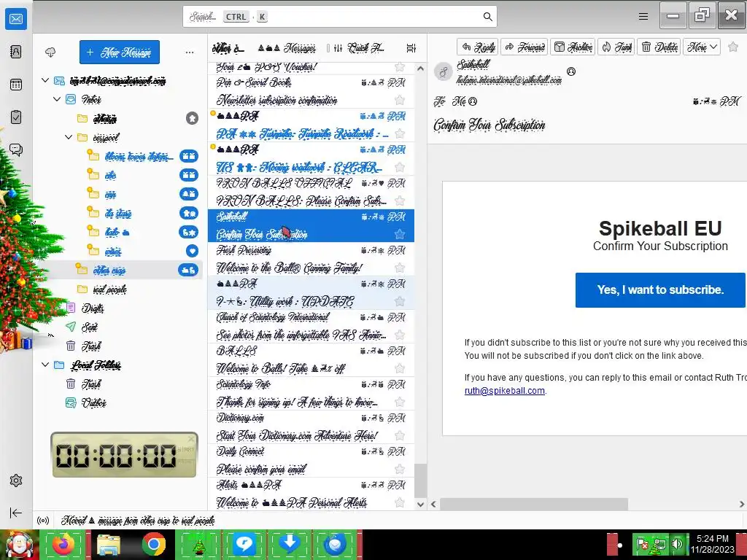
Task: Open File Explorer from the taskbar
Action: point(109,545)
